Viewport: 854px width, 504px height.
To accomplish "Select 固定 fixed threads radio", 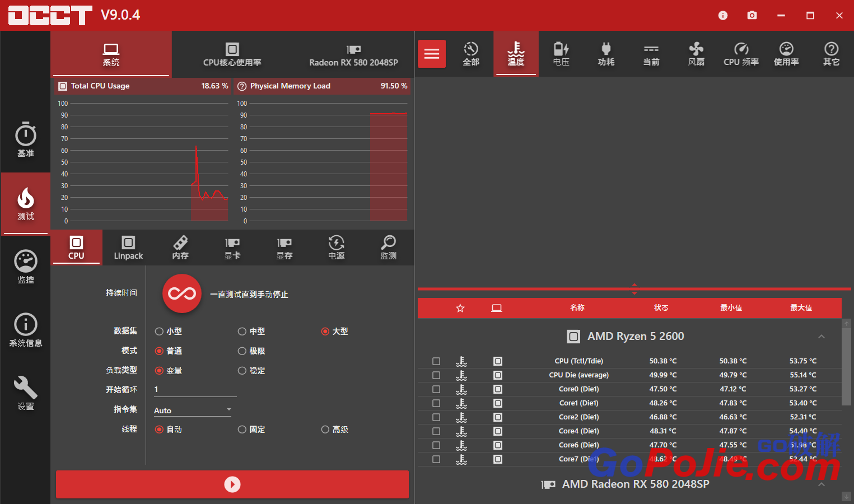I will [x=251, y=430].
